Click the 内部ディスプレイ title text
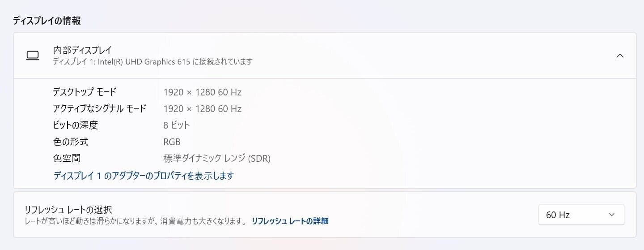 coord(82,50)
